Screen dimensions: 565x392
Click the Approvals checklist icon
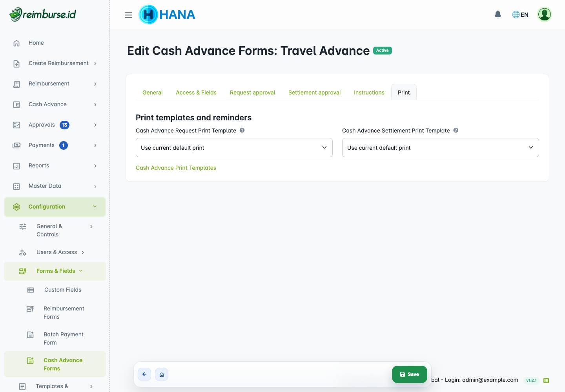16,125
